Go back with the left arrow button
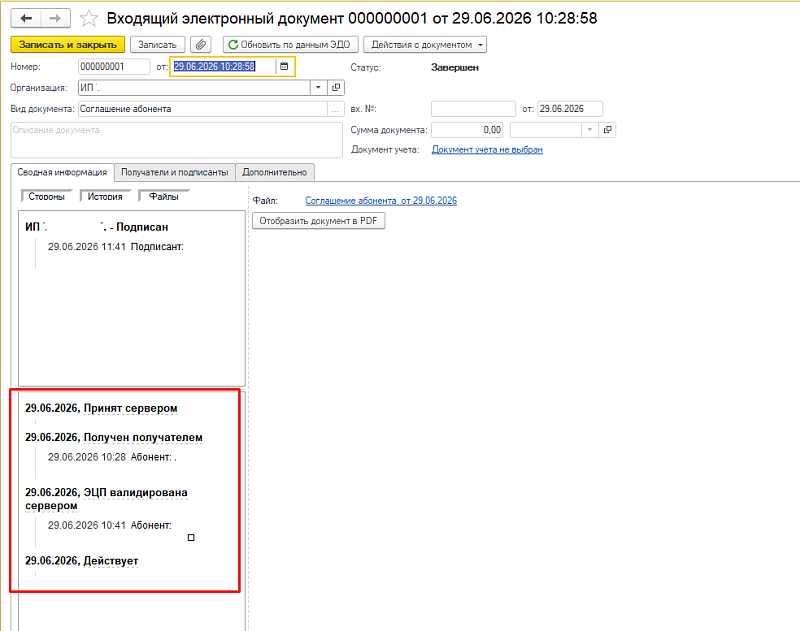Viewport: 800px width, 631px height. tap(26, 19)
